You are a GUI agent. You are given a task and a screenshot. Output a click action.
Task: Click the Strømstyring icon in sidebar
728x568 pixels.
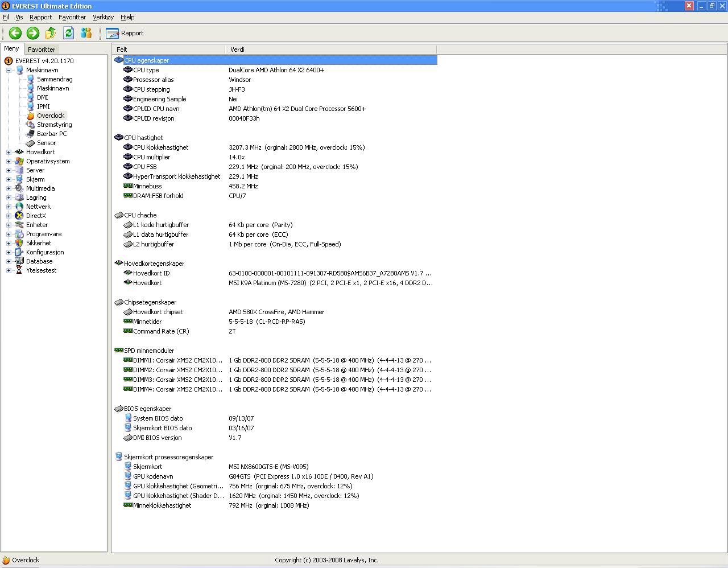[x=30, y=125]
